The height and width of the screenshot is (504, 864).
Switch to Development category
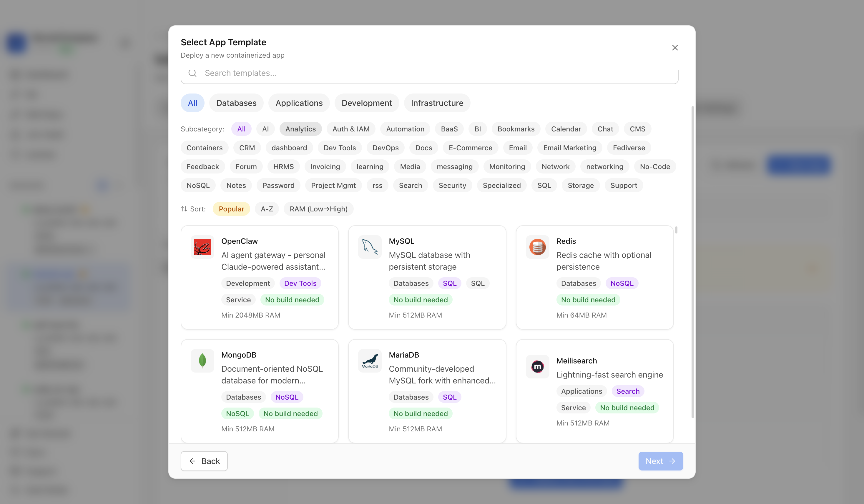coord(366,103)
